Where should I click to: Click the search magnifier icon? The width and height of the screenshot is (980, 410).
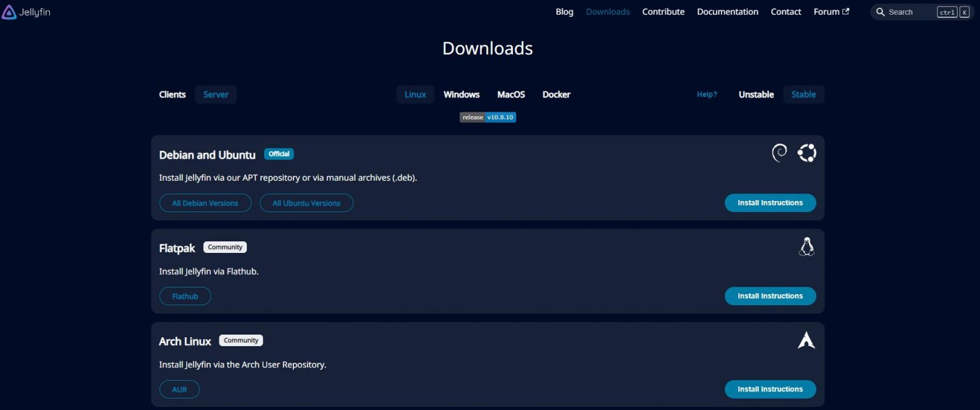pos(880,11)
